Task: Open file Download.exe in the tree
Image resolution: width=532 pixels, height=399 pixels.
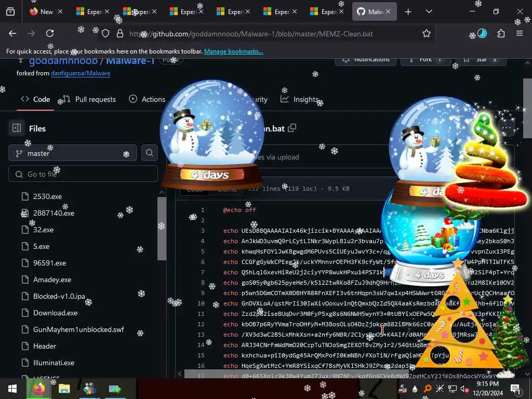Action: (x=55, y=313)
